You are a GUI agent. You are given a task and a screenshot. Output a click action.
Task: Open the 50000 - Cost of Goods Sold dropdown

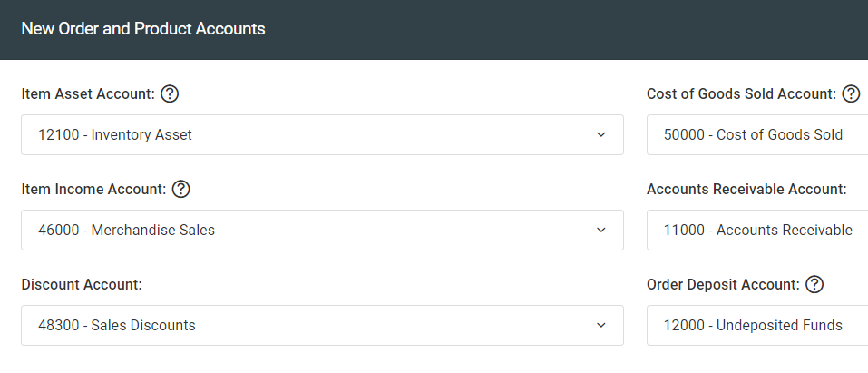pyautogui.click(x=757, y=134)
